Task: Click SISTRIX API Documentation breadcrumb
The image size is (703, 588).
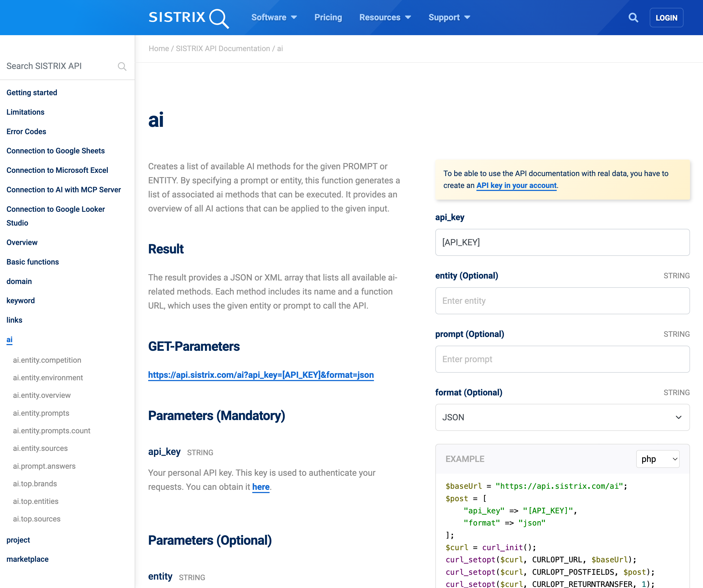Action: 223,49
